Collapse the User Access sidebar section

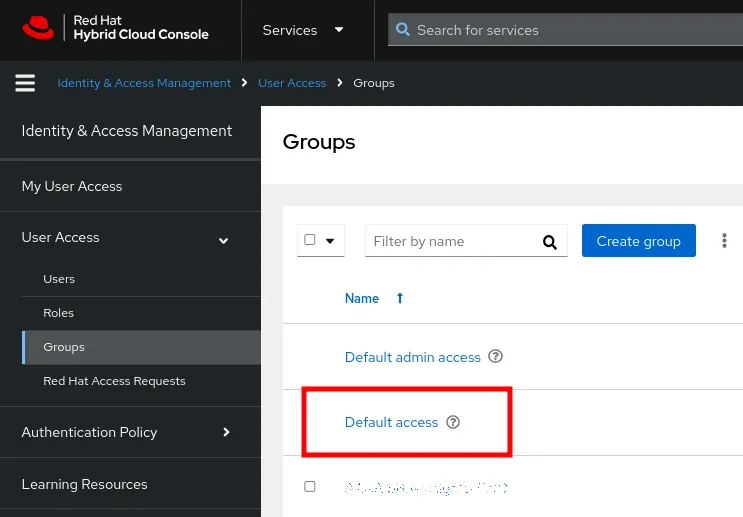[x=130, y=237]
